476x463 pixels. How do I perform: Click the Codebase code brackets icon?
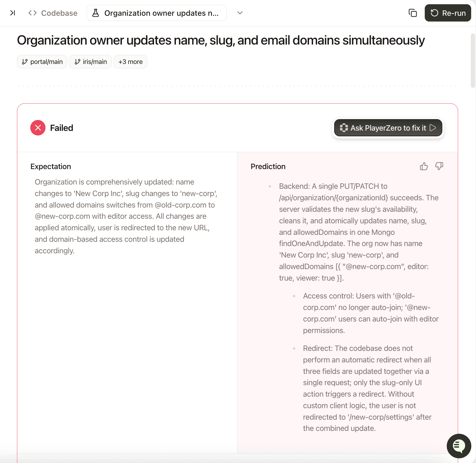[x=32, y=13]
